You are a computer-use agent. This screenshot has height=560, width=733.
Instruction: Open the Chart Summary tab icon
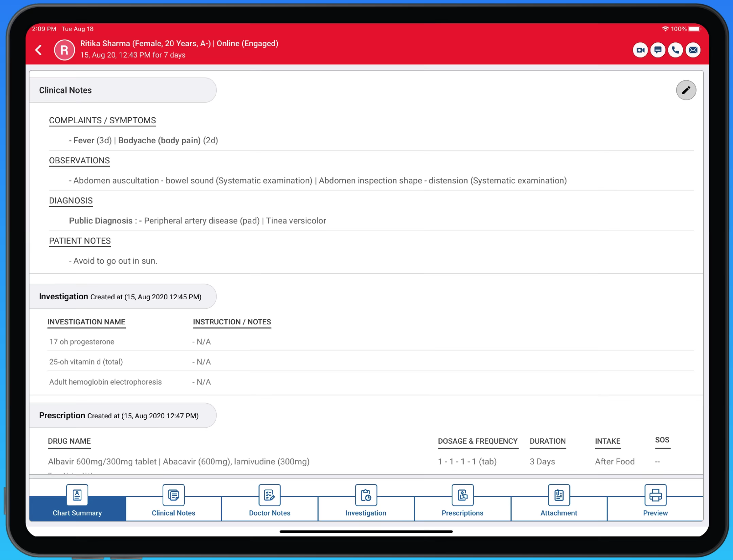[77, 495]
